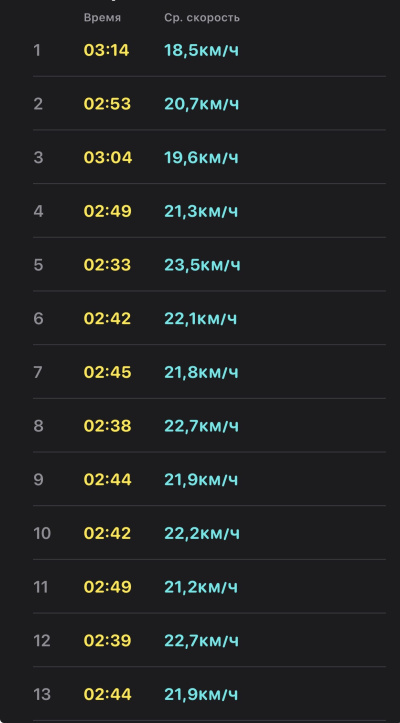The image size is (400, 723).
Task: Select lap 12 time 02:39
Action: [107, 640]
